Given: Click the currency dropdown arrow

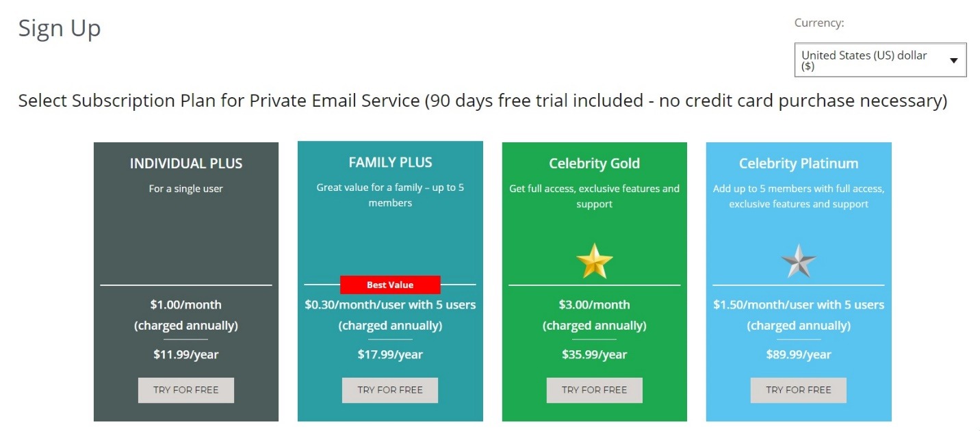Looking at the screenshot, I should [954, 61].
